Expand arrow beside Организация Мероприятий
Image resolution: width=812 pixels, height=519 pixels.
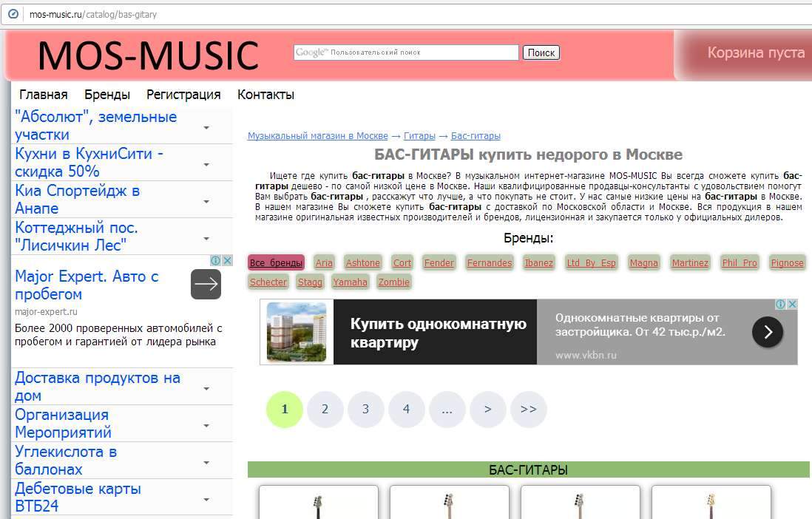click(206, 426)
